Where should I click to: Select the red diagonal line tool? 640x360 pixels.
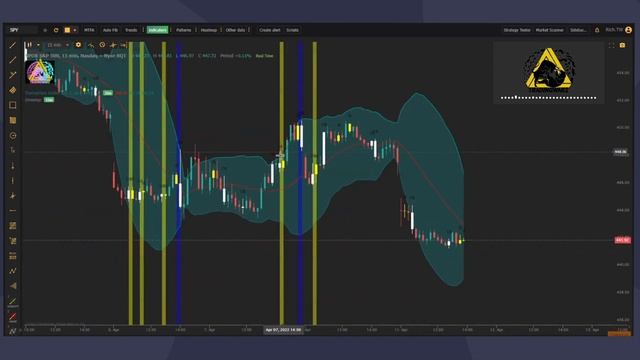[13, 316]
